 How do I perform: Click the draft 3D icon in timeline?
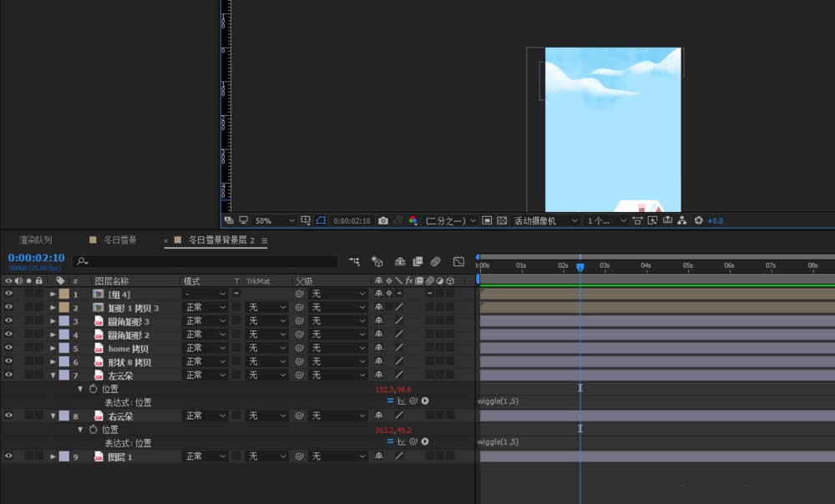point(377,261)
